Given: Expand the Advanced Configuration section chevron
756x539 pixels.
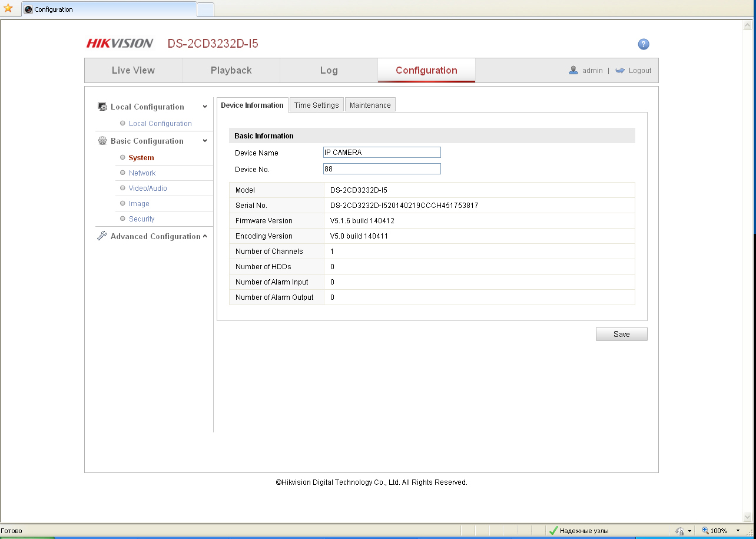Looking at the screenshot, I should [x=205, y=236].
